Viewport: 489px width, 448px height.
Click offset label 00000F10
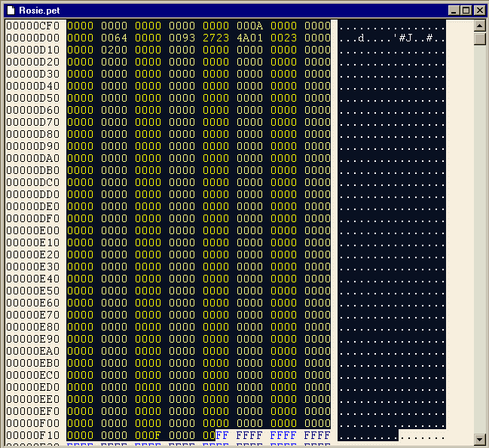(x=32, y=435)
